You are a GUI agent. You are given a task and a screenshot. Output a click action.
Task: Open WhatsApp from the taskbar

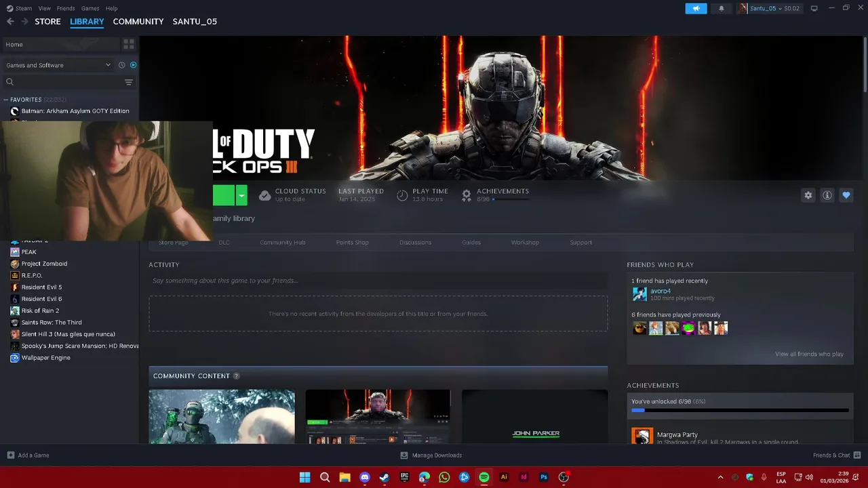coord(444,477)
